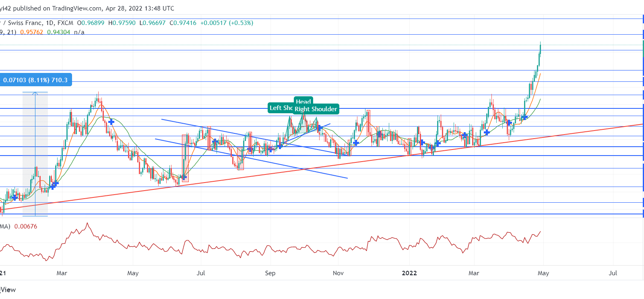Click the 'TradingView.com' text in the header

pyautogui.click(x=77, y=8)
